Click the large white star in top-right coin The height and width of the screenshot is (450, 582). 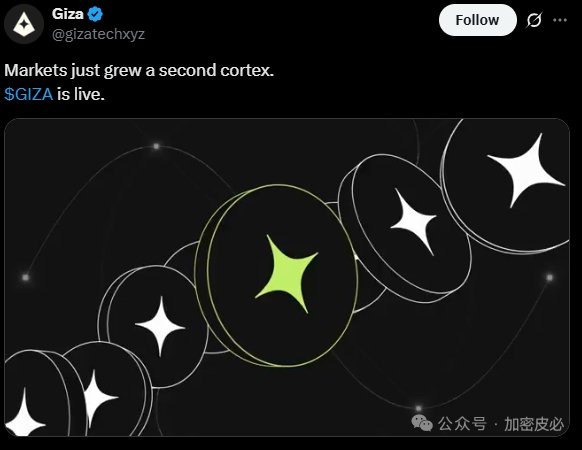526,170
